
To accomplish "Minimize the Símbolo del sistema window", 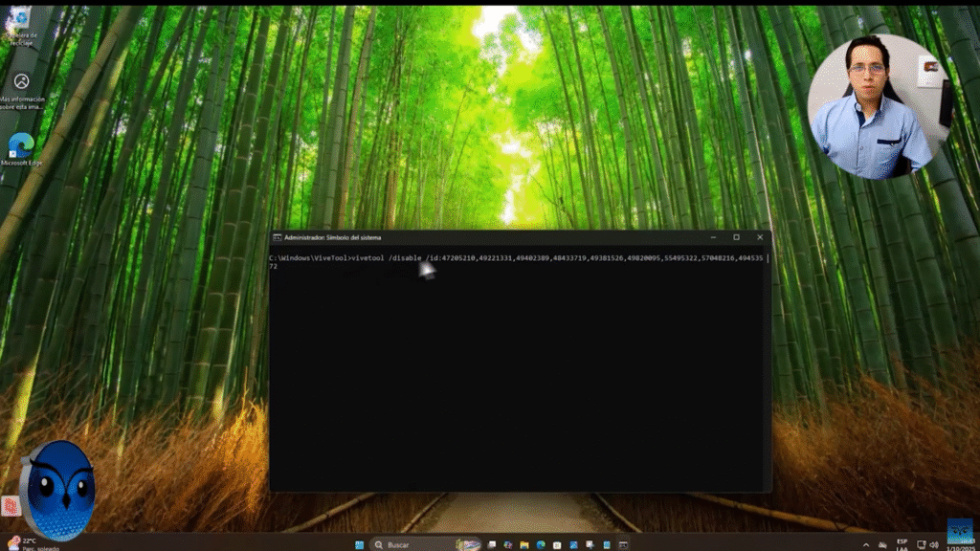I will coord(713,237).
